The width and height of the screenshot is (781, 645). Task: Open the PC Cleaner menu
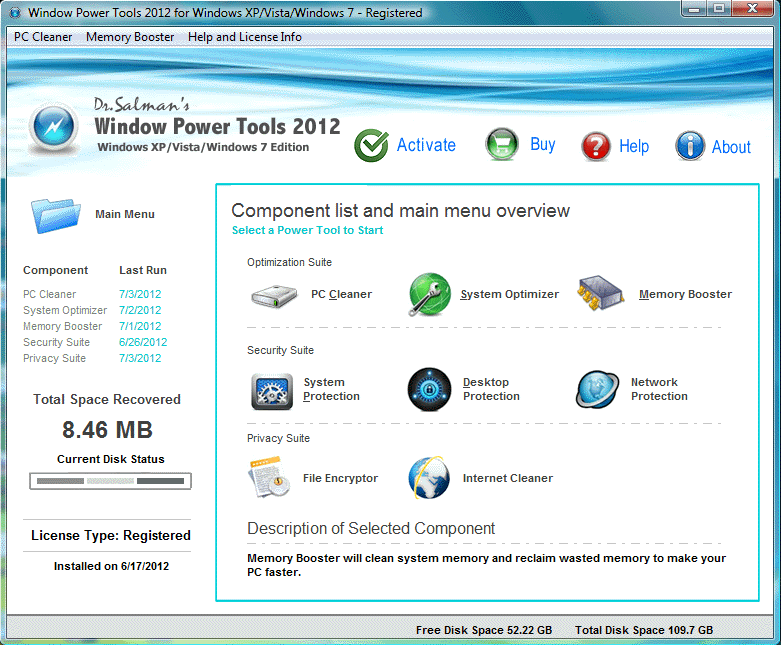tap(43, 37)
